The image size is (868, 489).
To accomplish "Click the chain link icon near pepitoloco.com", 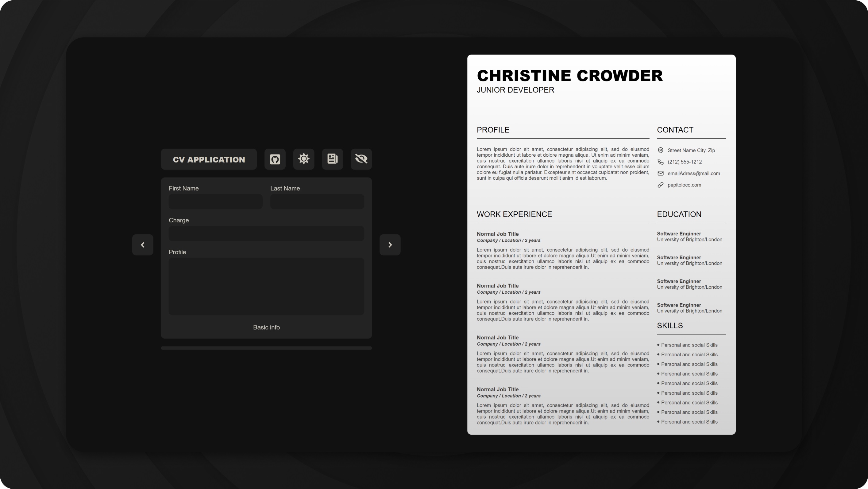I will pyautogui.click(x=660, y=185).
